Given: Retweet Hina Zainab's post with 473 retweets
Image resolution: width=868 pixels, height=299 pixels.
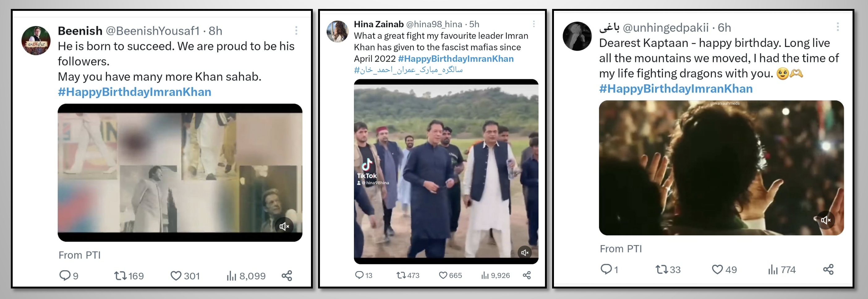Looking at the screenshot, I should click(401, 275).
